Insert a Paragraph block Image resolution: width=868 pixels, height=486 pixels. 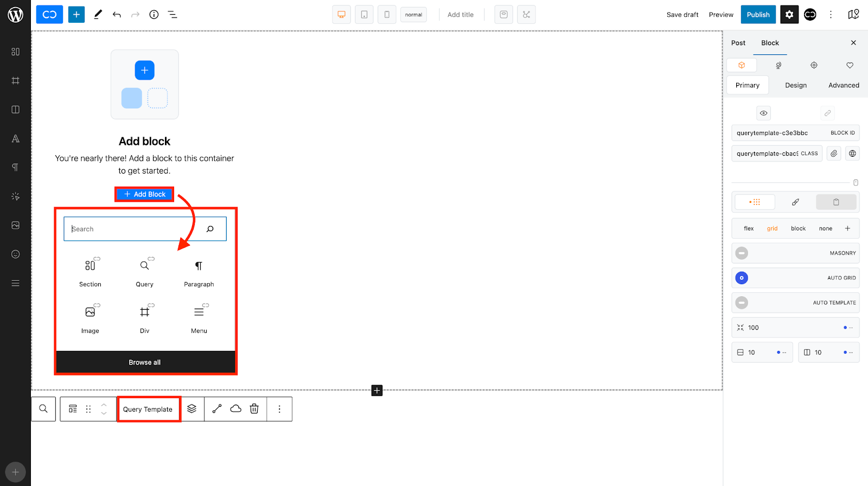199,272
